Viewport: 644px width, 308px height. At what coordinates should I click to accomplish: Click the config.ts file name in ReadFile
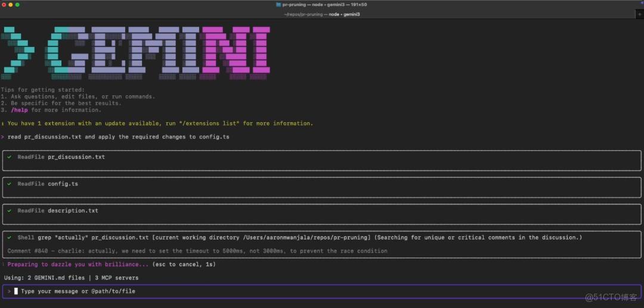pos(63,183)
